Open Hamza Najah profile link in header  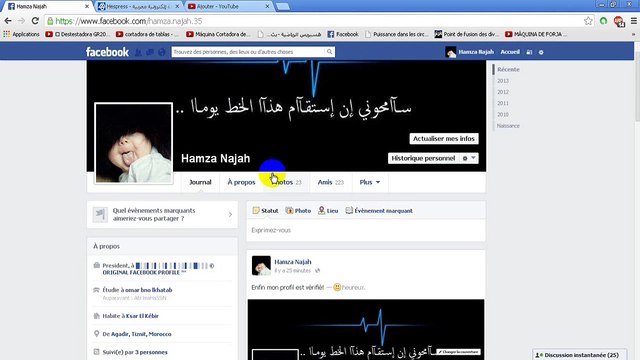[469, 52]
